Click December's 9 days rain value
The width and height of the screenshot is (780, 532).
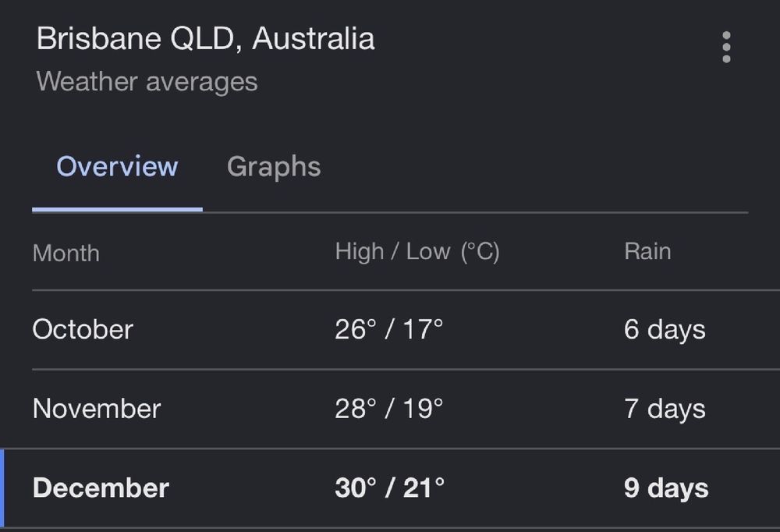point(665,488)
